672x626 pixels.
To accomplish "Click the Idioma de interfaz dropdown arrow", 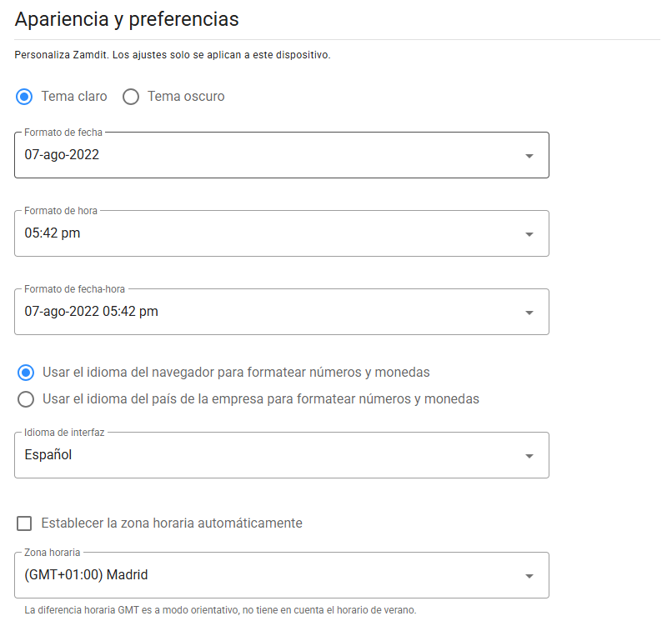I will coord(529,455).
